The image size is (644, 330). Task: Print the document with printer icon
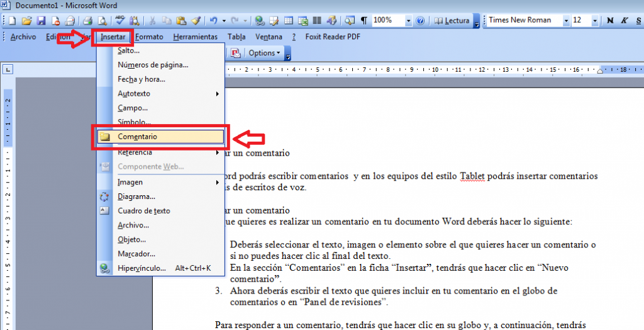point(87,20)
